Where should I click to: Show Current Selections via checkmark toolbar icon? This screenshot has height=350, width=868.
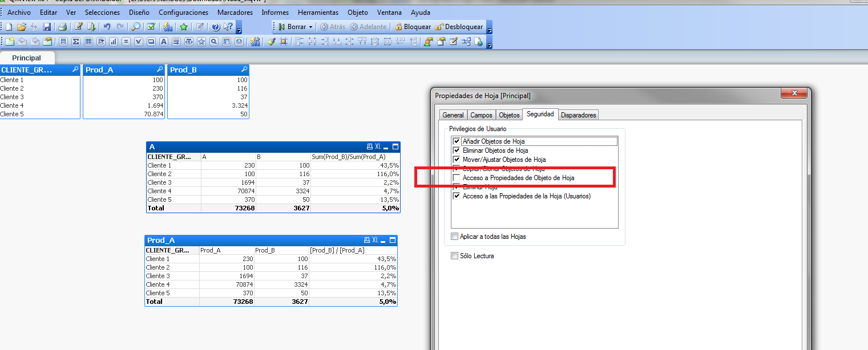[x=151, y=27]
